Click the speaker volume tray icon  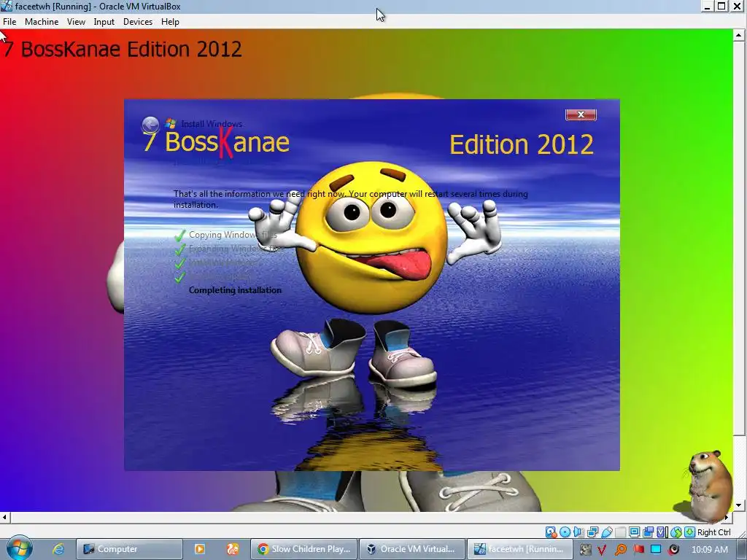[x=673, y=550]
